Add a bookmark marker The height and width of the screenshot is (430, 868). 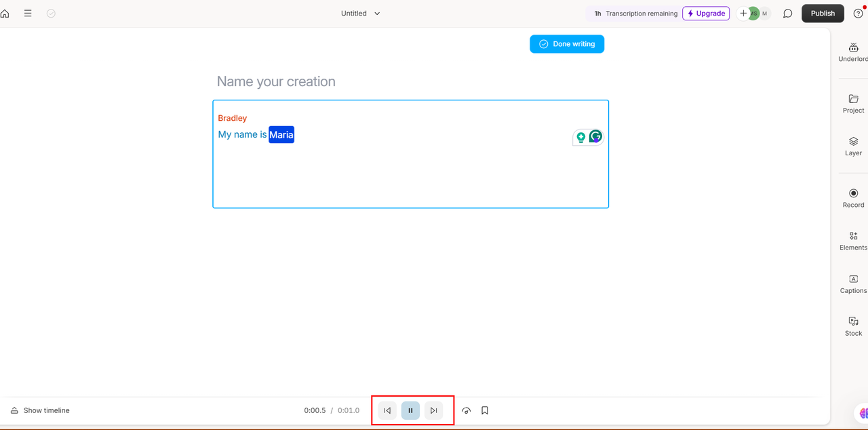[x=485, y=410]
